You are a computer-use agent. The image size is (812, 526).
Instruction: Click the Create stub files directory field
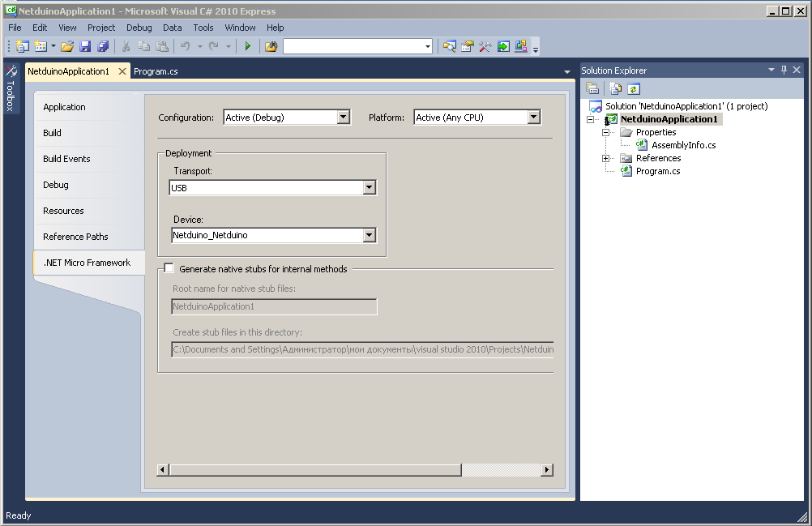(362, 349)
